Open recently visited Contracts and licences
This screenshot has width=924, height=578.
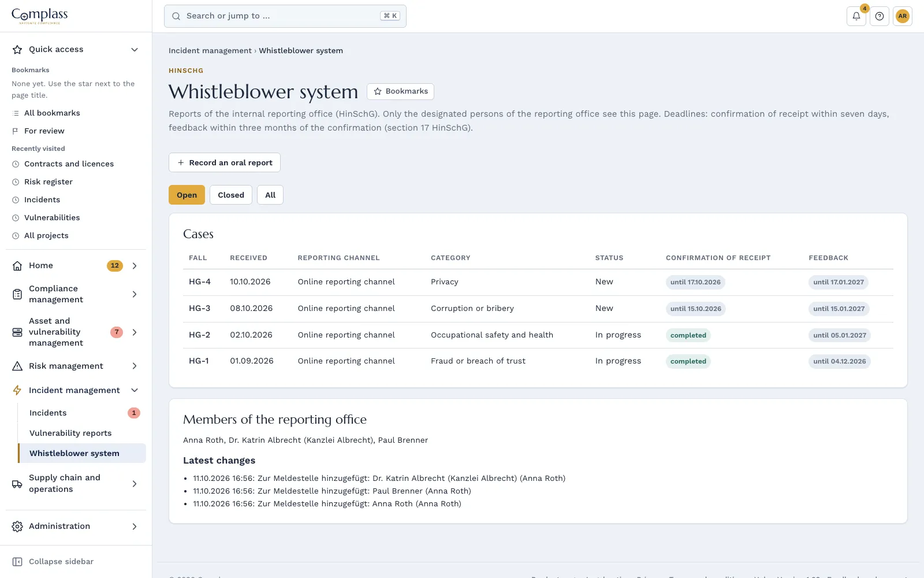[69, 164]
